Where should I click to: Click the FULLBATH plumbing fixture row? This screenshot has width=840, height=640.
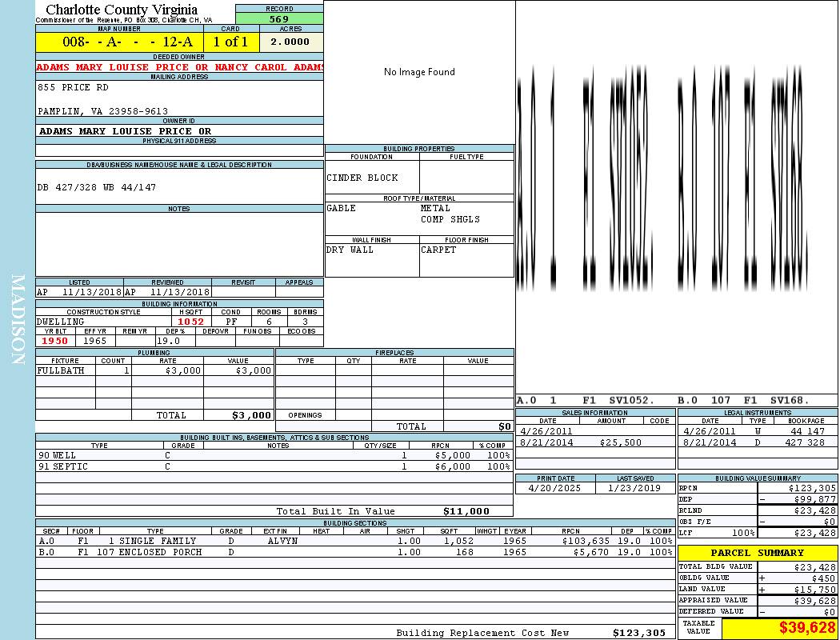coord(154,370)
